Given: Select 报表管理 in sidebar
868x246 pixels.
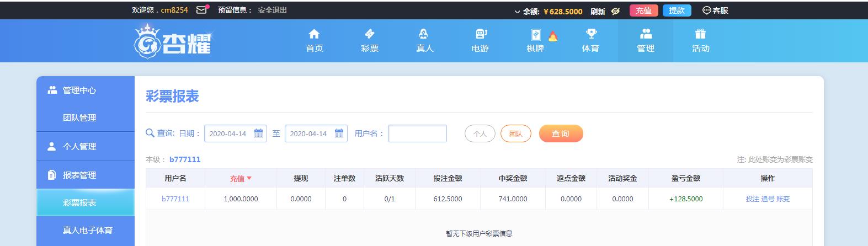Looking at the screenshot, I should point(86,175).
